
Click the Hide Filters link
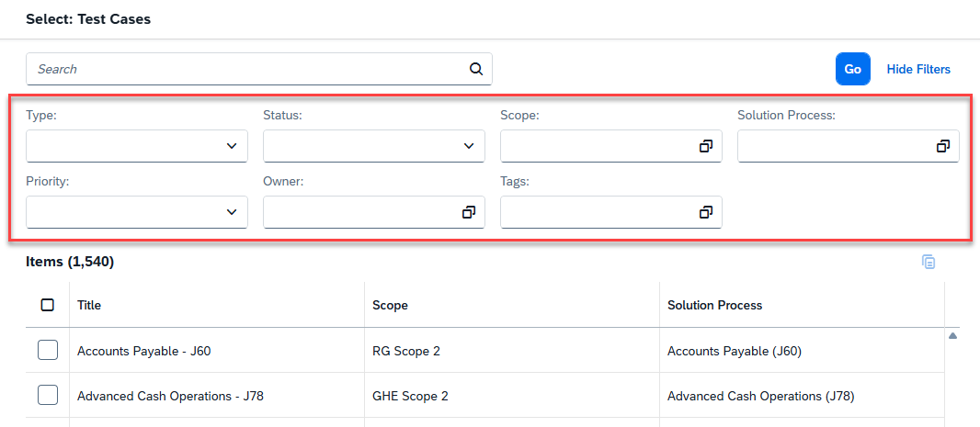[917, 69]
